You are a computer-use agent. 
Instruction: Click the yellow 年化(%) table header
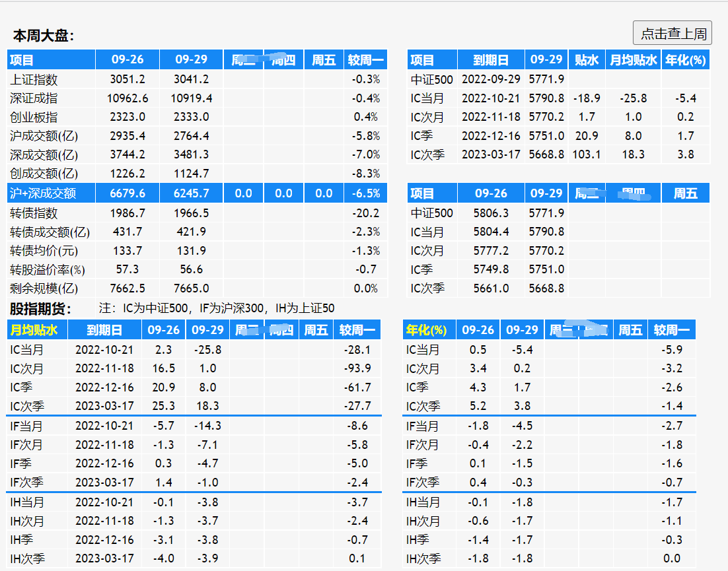[426, 330]
